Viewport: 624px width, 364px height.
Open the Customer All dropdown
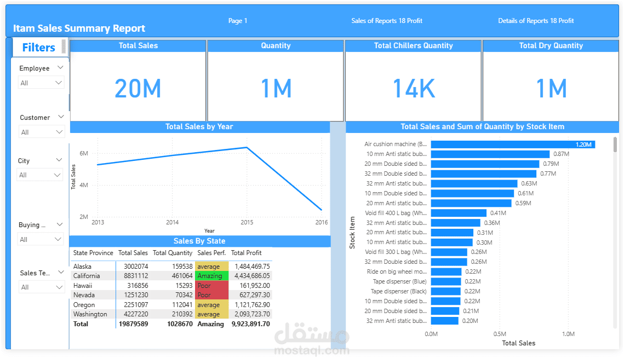click(42, 132)
